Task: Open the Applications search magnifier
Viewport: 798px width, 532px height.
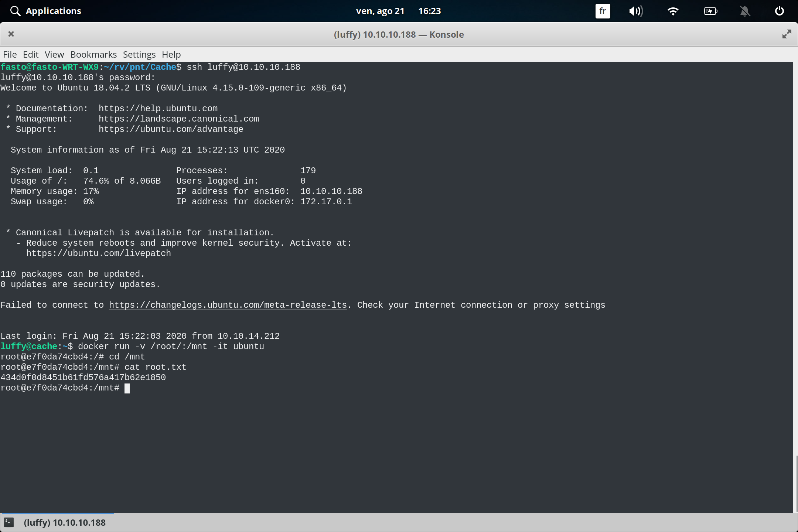Action: click(x=15, y=11)
